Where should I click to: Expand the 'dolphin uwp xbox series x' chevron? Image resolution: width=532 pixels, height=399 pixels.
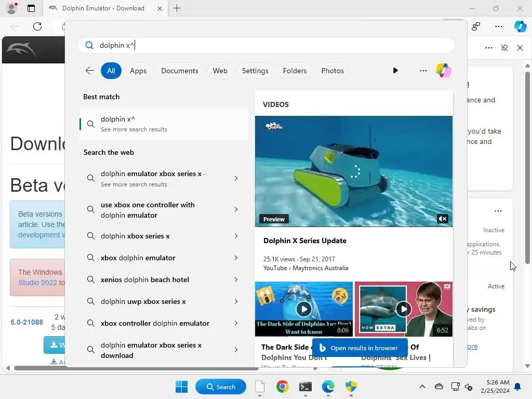tap(236, 301)
